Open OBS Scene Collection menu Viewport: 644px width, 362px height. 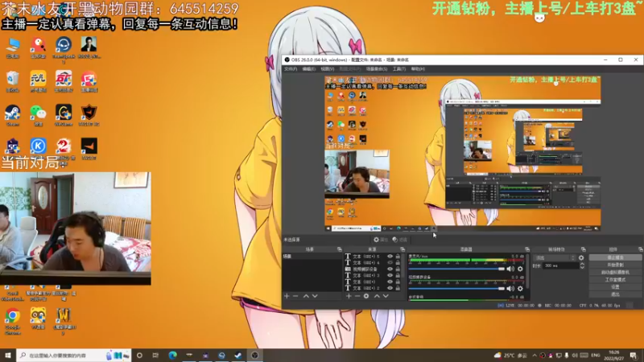coord(377,69)
